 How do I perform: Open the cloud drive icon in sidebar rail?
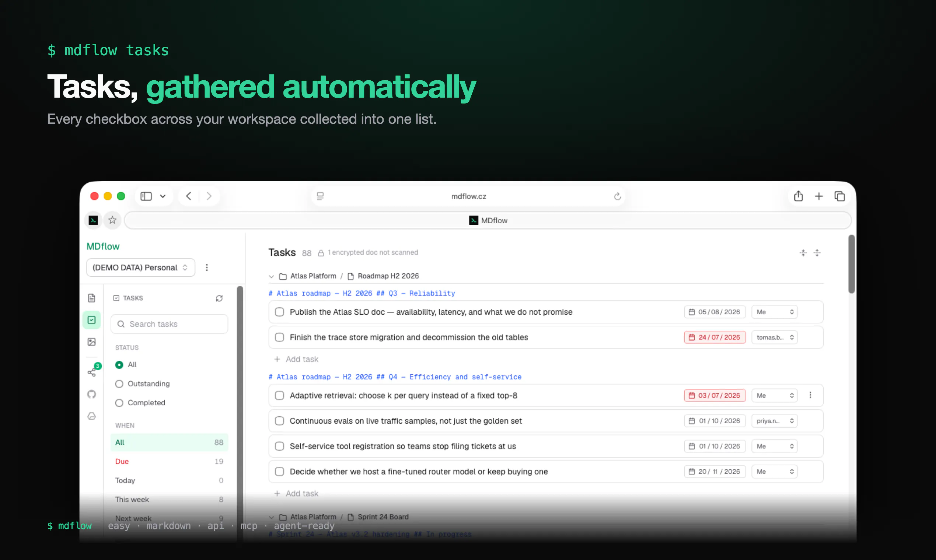pyautogui.click(x=92, y=416)
